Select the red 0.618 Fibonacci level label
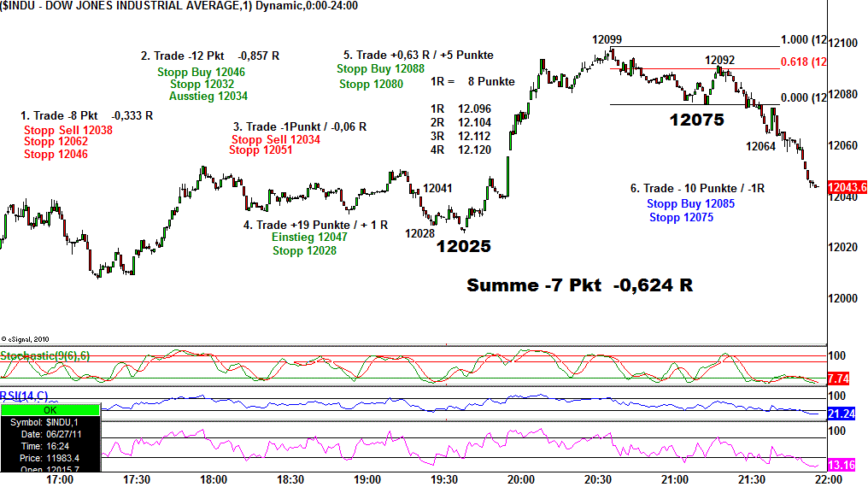868x487 pixels. (x=803, y=62)
